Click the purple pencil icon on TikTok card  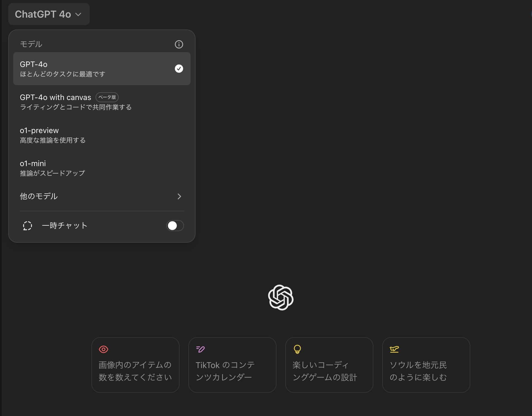(200, 349)
